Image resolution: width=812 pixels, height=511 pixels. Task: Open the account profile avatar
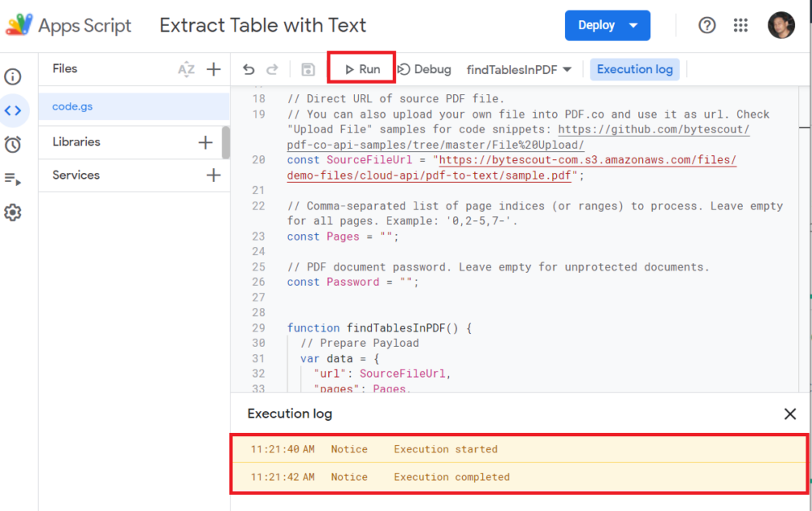(781, 25)
